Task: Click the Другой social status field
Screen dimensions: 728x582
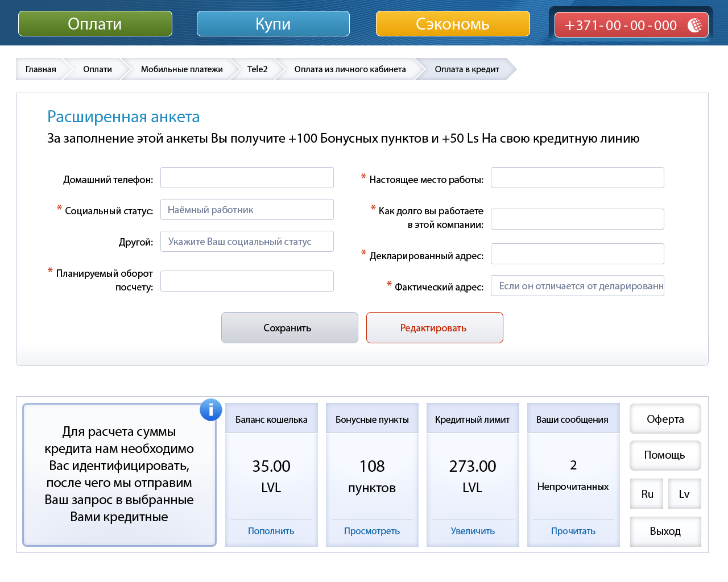Action: point(247,242)
